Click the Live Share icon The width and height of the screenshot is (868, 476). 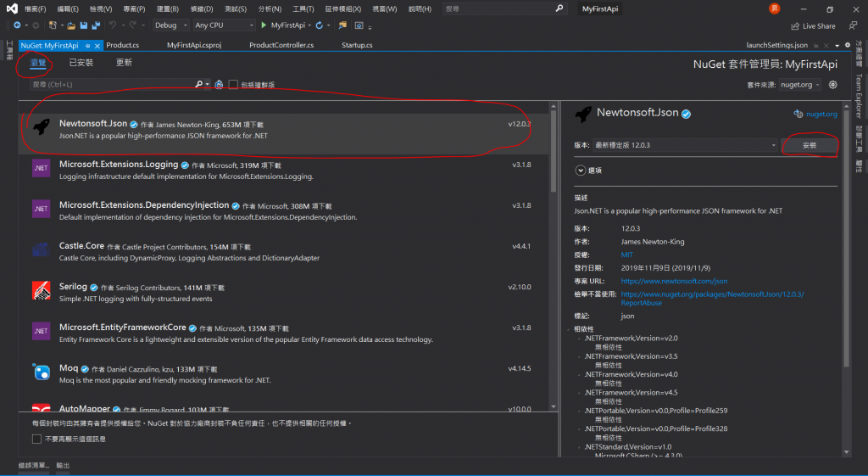[x=795, y=26]
